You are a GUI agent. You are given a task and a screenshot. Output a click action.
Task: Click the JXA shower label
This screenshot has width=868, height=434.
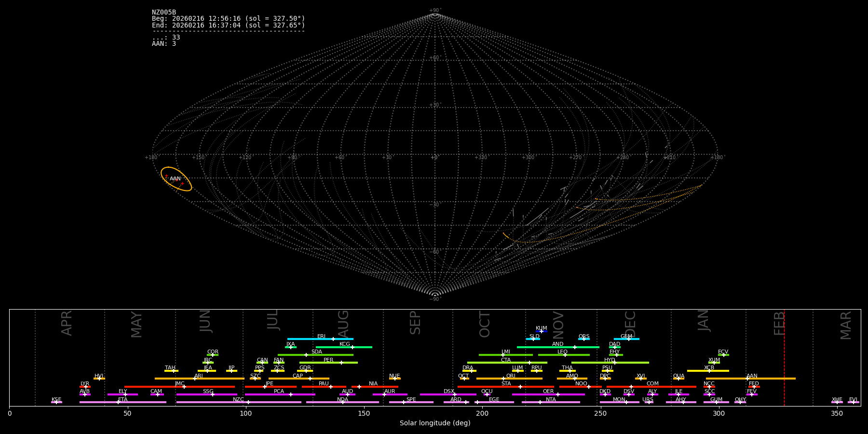click(290, 344)
